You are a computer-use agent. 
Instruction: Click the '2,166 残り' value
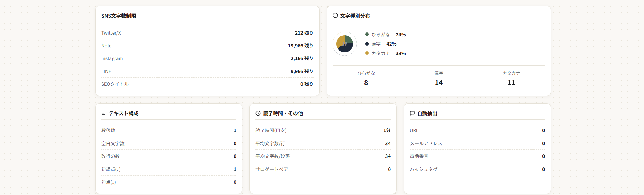point(302,58)
